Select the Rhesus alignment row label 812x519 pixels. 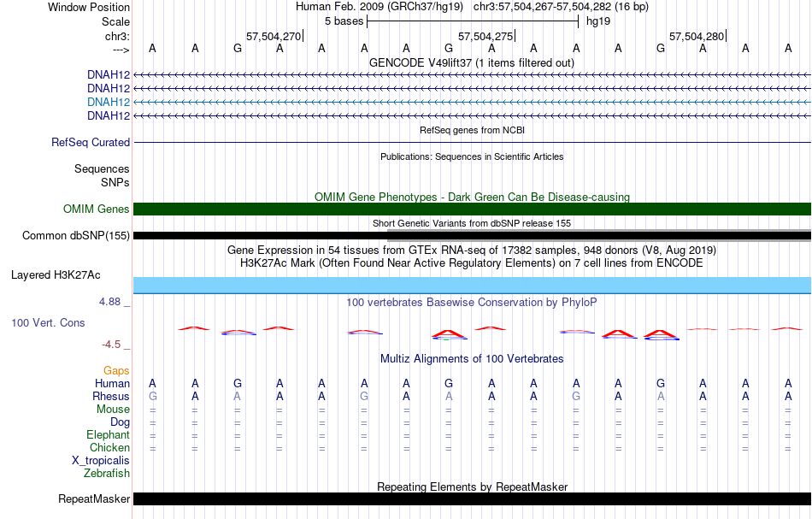point(111,396)
